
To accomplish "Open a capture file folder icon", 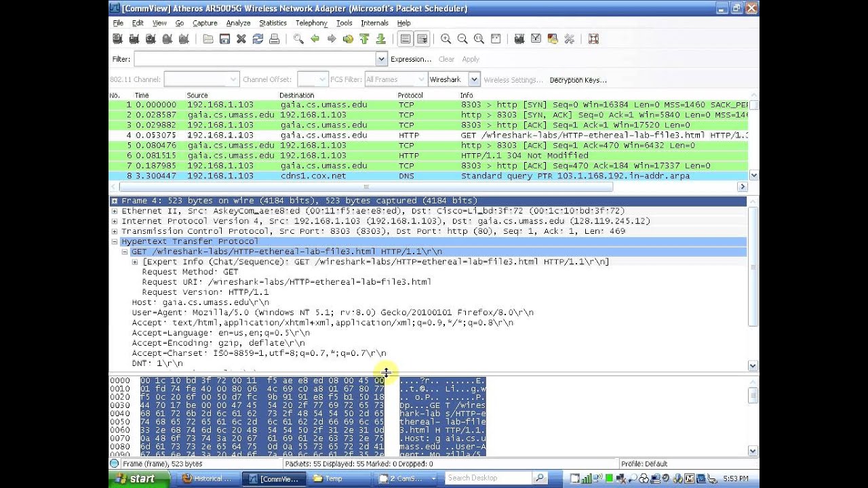I will pyautogui.click(x=208, y=39).
